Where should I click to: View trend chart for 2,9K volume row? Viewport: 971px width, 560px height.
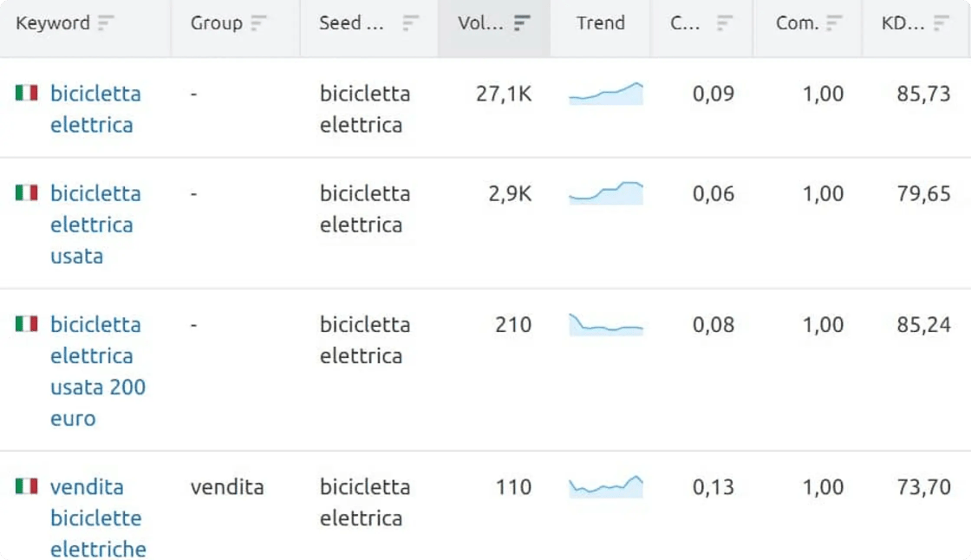tap(606, 193)
